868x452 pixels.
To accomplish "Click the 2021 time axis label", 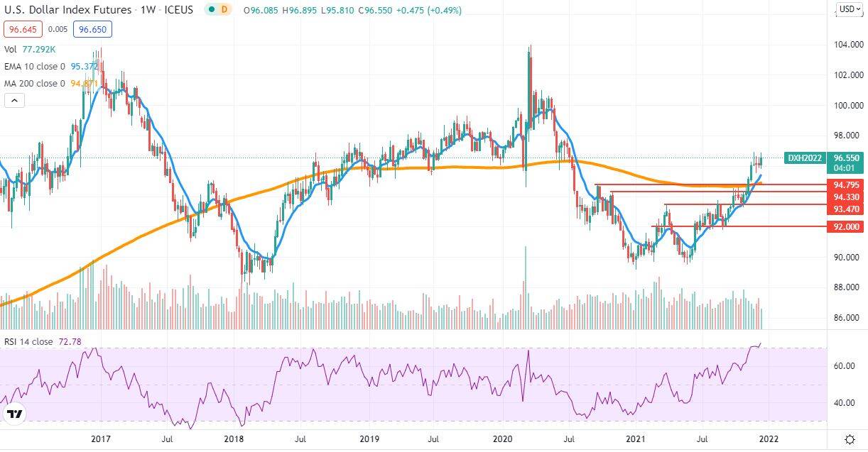I will [x=636, y=440].
